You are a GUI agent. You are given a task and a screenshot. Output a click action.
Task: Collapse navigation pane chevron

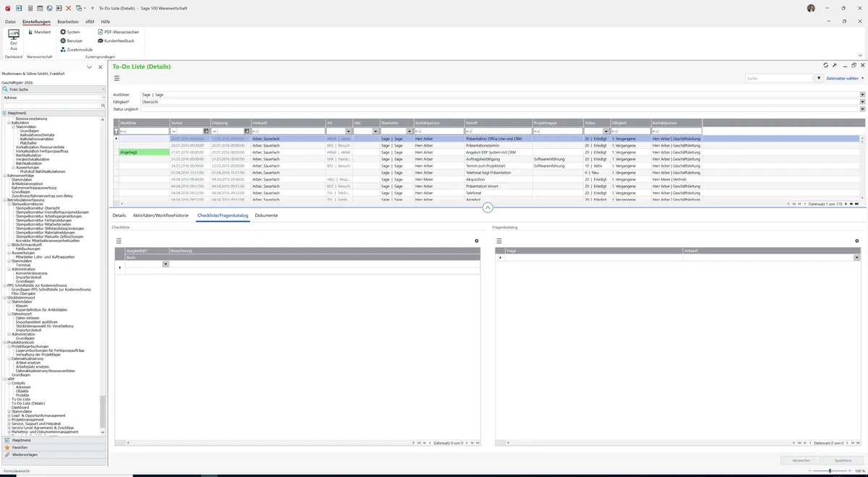(x=89, y=67)
